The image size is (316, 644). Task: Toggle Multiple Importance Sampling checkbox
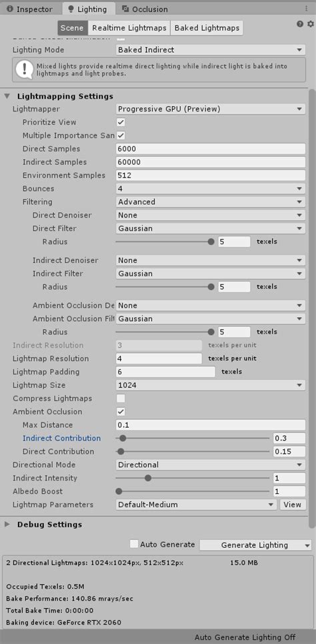[x=121, y=135]
